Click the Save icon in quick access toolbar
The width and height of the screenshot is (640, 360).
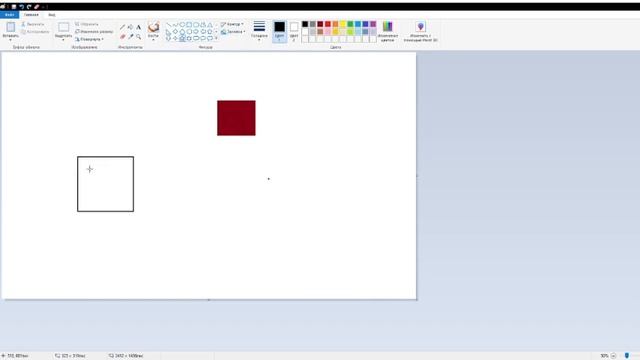coord(13,7)
